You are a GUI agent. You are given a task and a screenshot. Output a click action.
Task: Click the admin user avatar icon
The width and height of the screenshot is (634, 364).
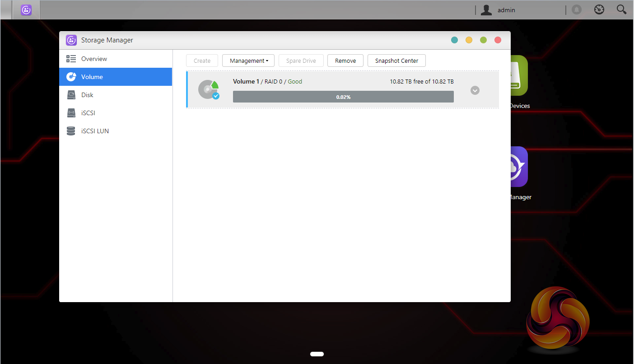tap(486, 10)
